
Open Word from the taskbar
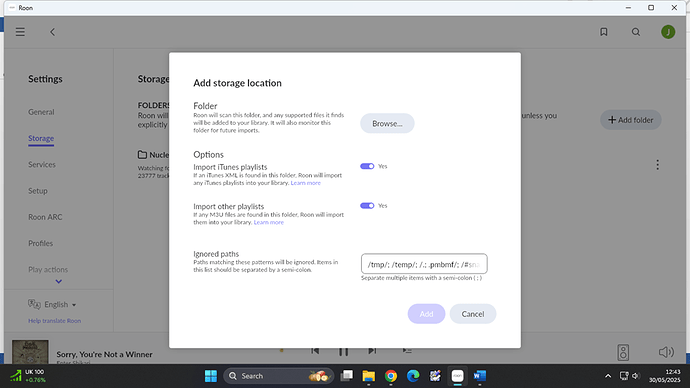(x=480, y=376)
